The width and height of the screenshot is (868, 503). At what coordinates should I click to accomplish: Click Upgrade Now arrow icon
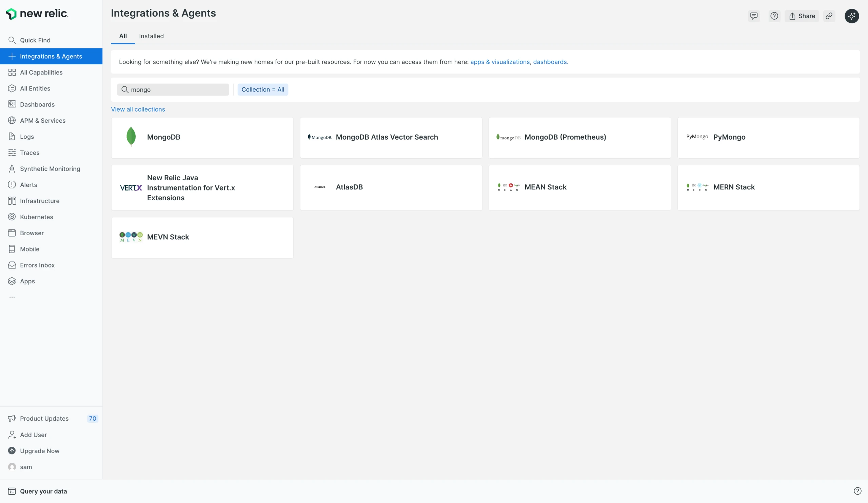pos(12,451)
